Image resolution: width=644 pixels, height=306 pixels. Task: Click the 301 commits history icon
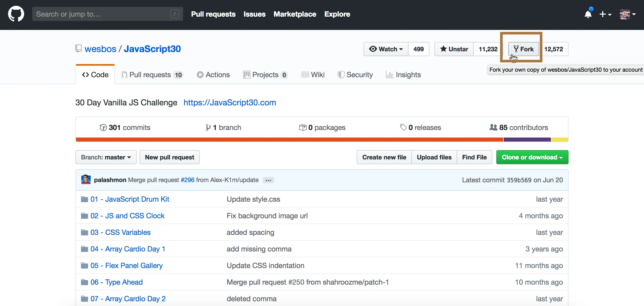[103, 127]
